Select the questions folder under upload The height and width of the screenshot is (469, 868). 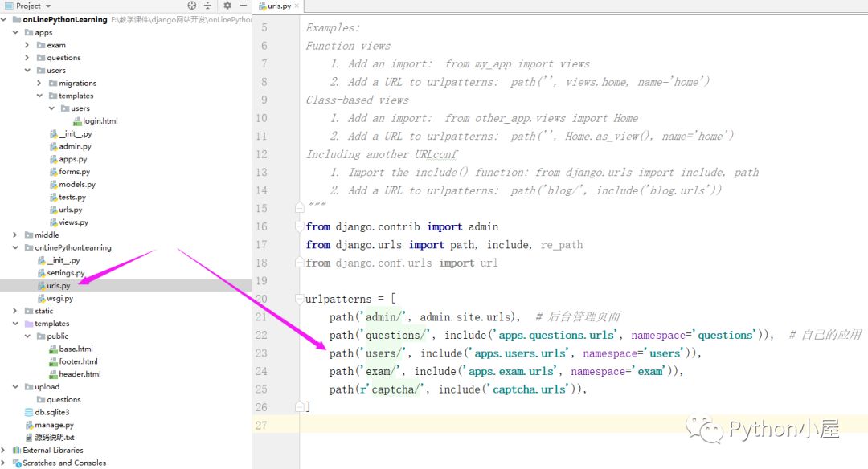point(63,399)
